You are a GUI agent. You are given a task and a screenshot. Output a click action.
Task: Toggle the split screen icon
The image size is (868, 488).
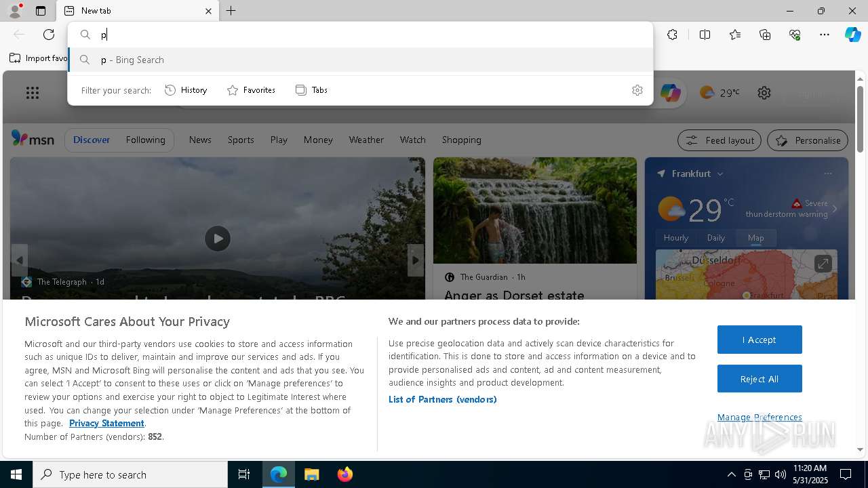pos(705,35)
